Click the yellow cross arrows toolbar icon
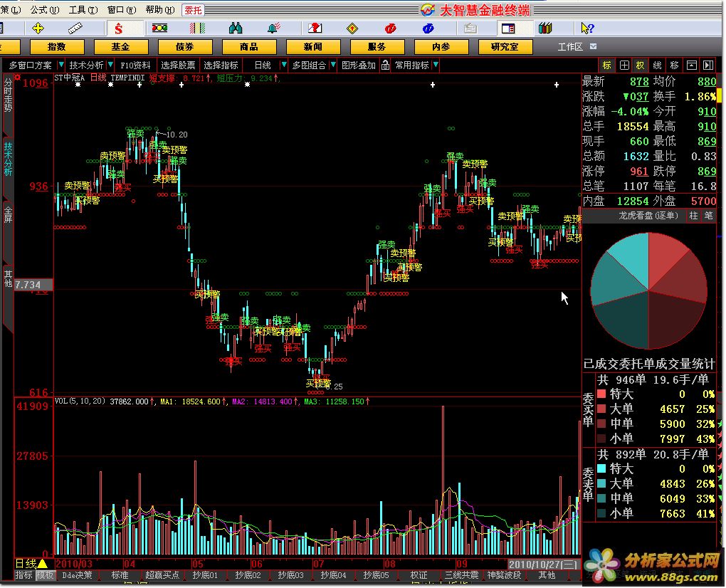The height and width of the screenshot is (588, 726). pyautogui.click(x=38, y=28)
